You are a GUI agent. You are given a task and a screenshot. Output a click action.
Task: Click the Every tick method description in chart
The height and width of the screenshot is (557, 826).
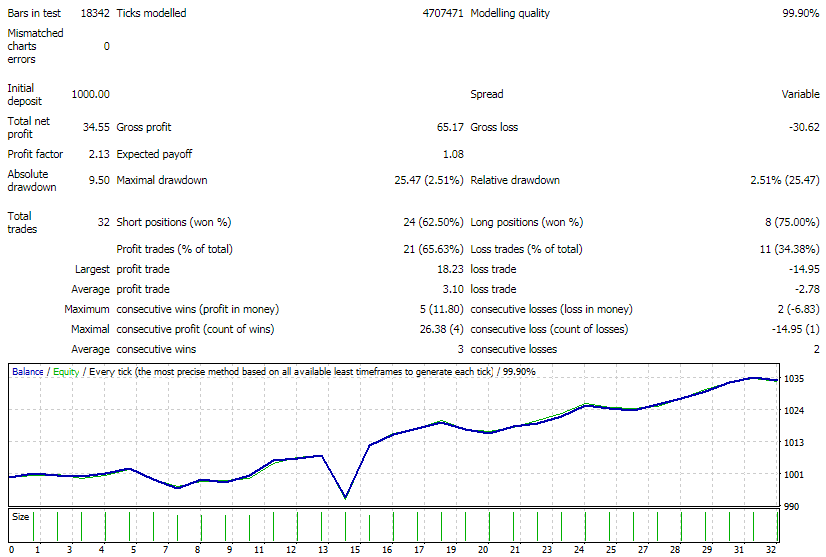[x=291, y=372]
